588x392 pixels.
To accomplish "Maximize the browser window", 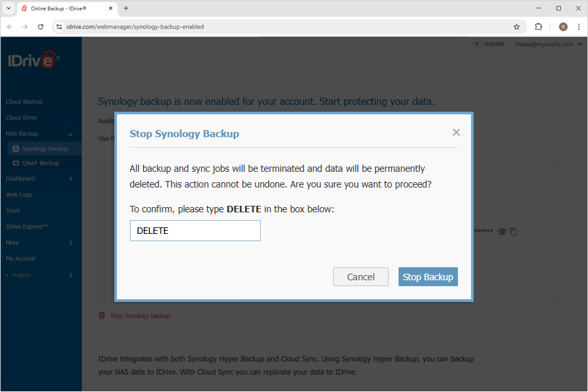I will pos(559,8).
